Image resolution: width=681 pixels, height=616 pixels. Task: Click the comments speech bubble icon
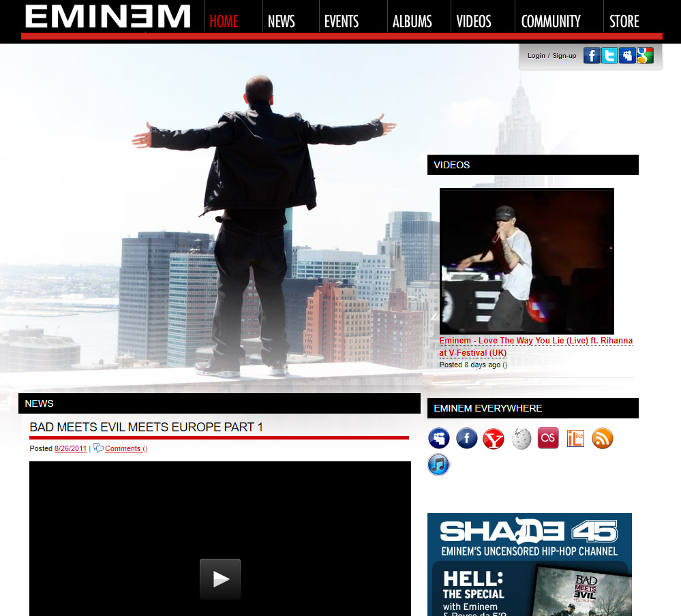click(x=97, y=448)
